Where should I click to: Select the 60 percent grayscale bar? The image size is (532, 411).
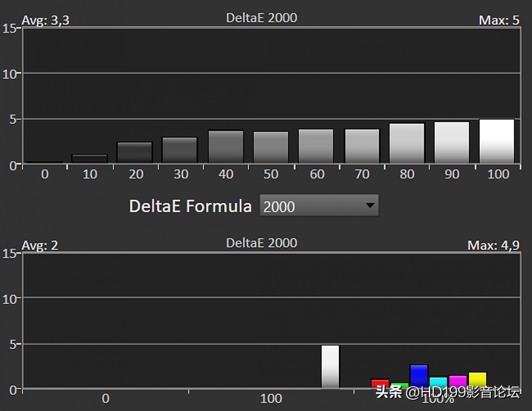(316, 146)
